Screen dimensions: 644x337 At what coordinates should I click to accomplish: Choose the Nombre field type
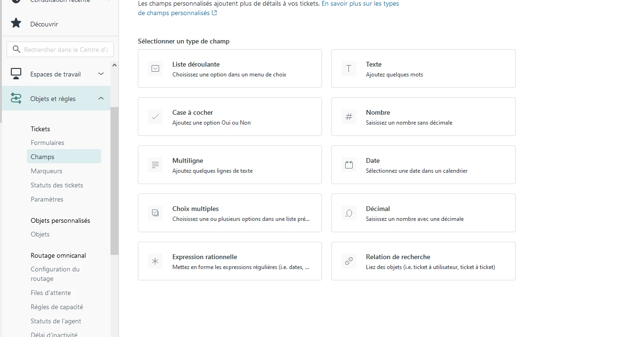click(x=424, y=117)
